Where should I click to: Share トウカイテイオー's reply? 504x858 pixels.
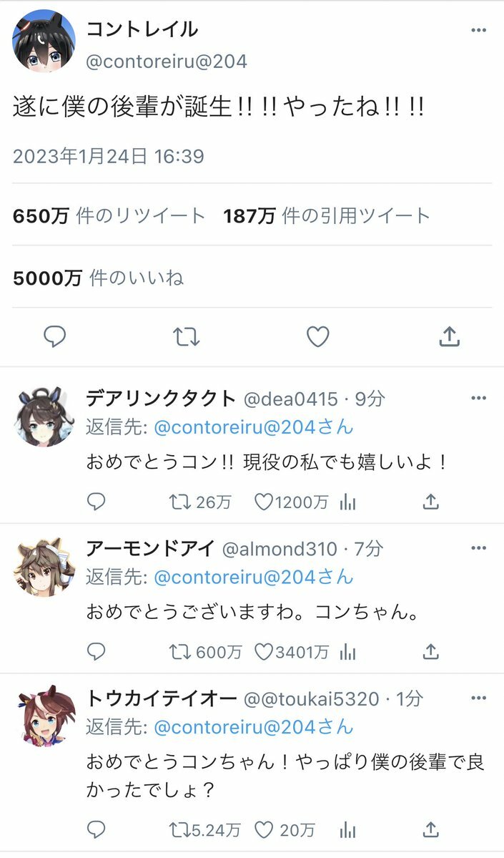pyautogui.click(x=431, y=830)
